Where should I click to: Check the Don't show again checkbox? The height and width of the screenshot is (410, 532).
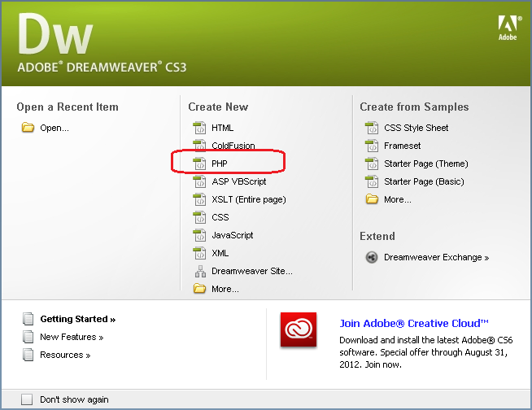27,399
